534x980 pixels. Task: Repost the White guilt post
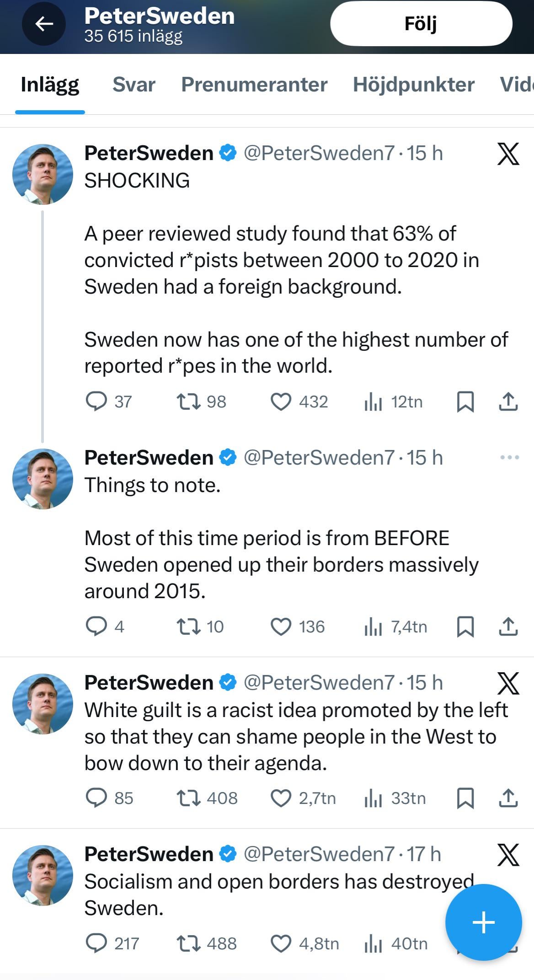click(x=188, y=798)
